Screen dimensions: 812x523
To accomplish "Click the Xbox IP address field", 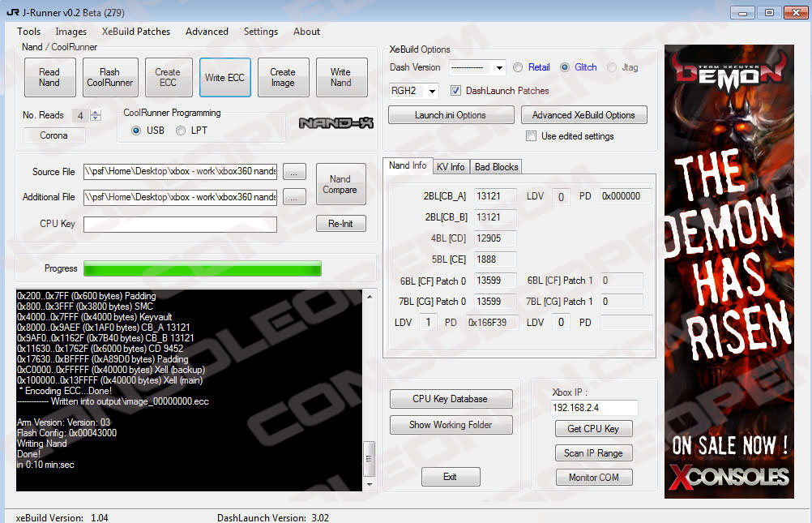I will point(594,408).
